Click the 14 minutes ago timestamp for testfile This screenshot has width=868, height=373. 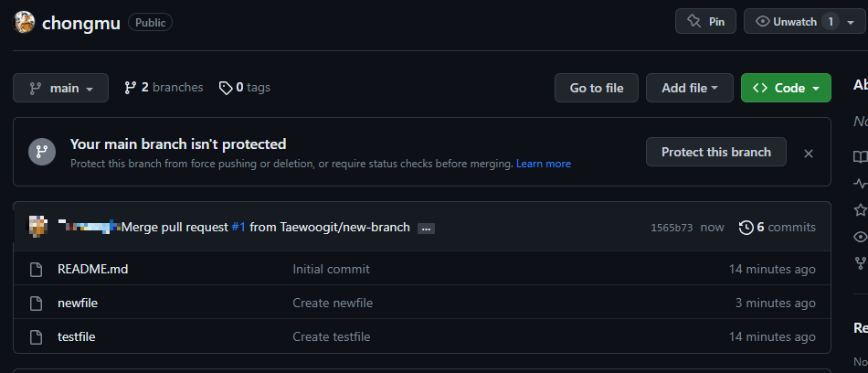tap(772, 337)
